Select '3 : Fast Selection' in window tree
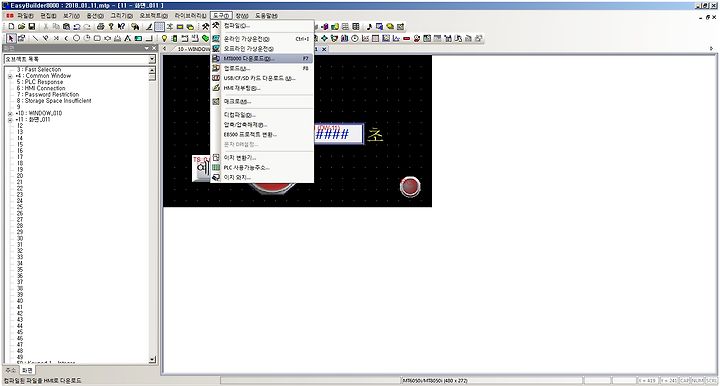 (x=39, y=69)
